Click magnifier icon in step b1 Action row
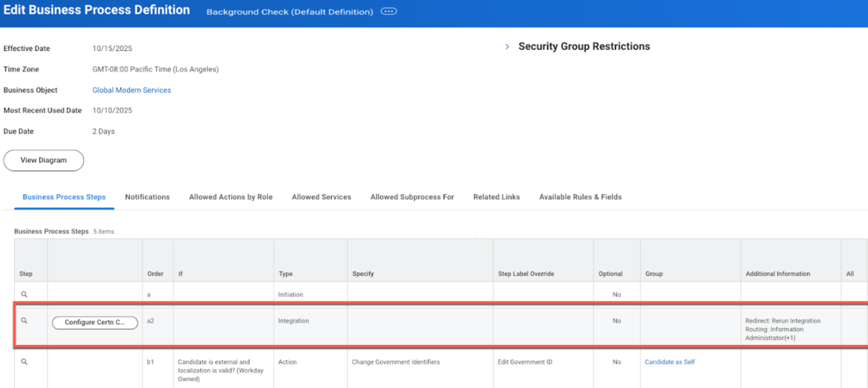Screen dimensions: 868x388 click(x=24, y=362)
